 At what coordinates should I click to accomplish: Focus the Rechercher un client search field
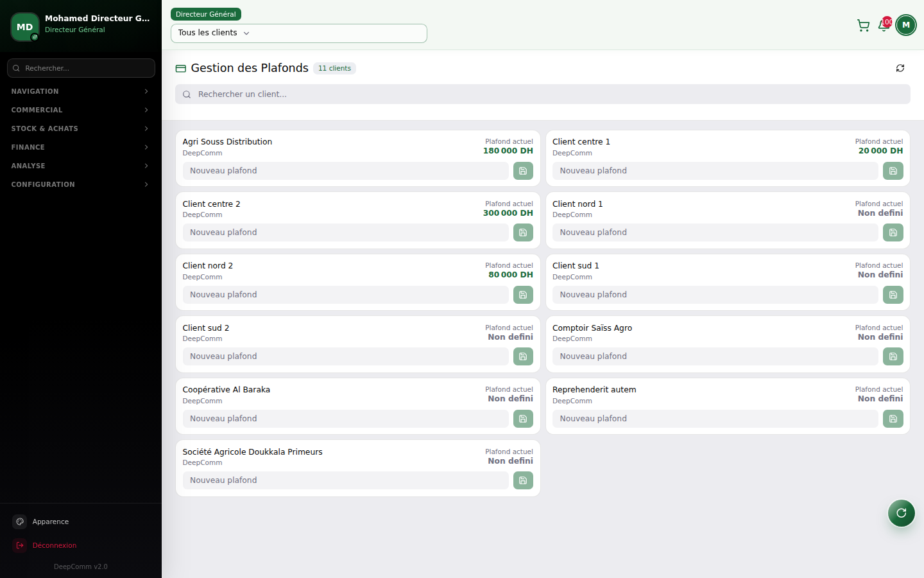click(x=543, y=94)
